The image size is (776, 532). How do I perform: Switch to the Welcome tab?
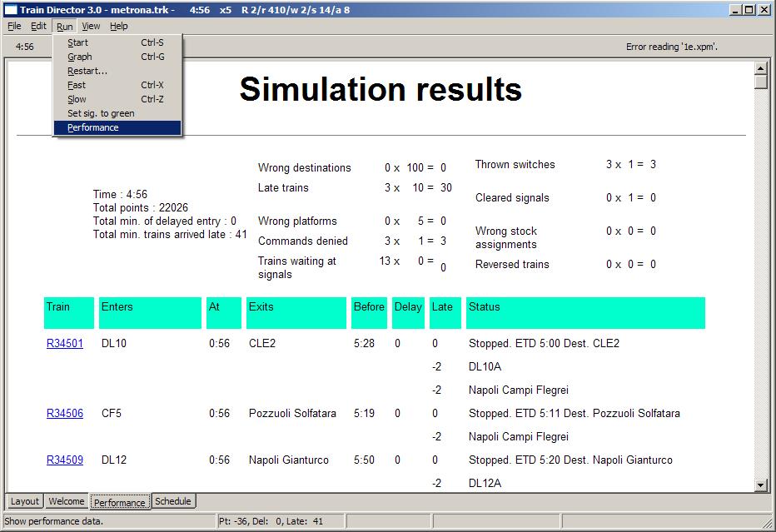pyautogui.click(x=67, y=501)
